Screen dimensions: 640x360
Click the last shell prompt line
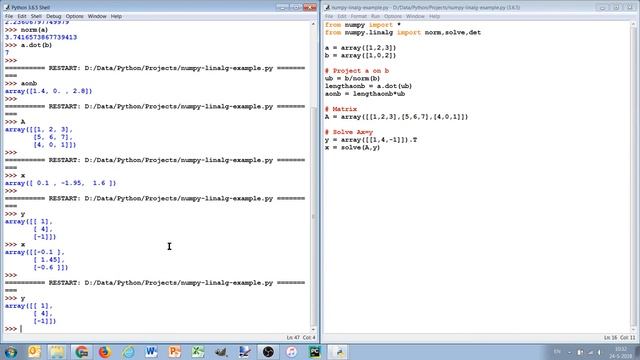pos(157,329)
